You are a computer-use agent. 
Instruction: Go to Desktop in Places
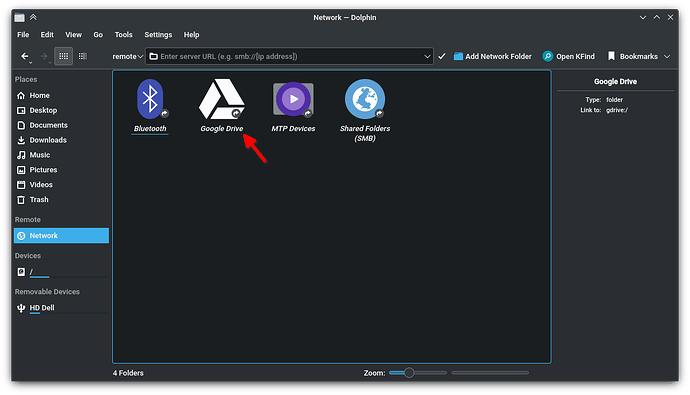(x=61, y=110)
